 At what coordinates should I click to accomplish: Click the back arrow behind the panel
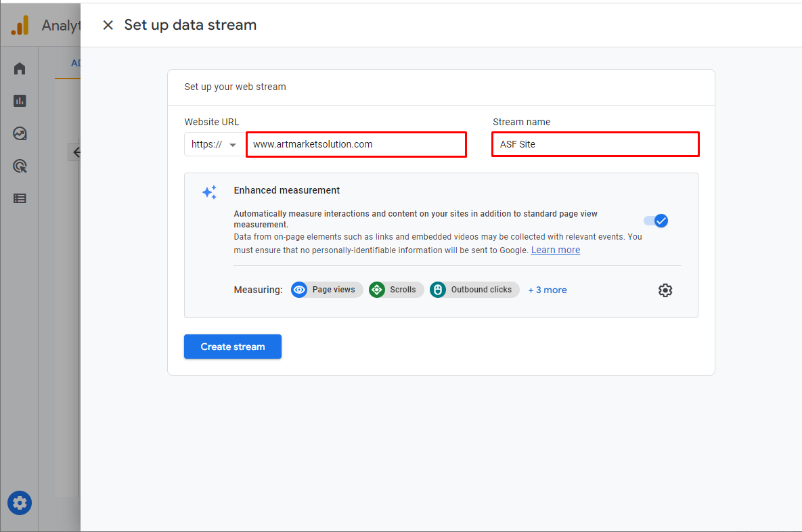pos(75,152)
